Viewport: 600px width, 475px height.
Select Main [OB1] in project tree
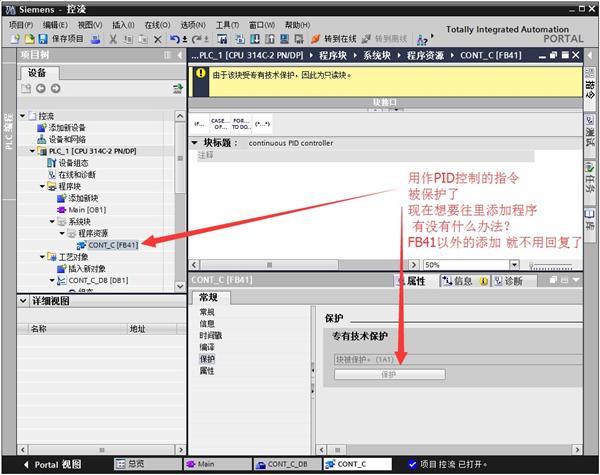87,210
